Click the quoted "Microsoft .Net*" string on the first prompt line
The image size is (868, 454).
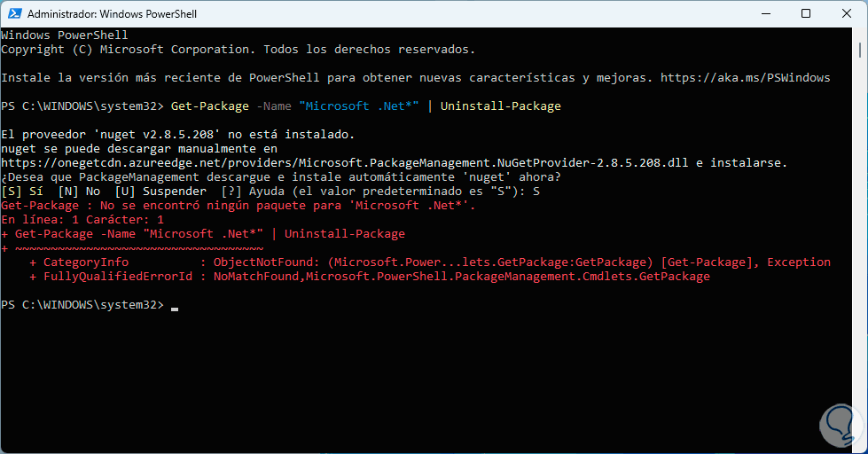pos(359,106)
